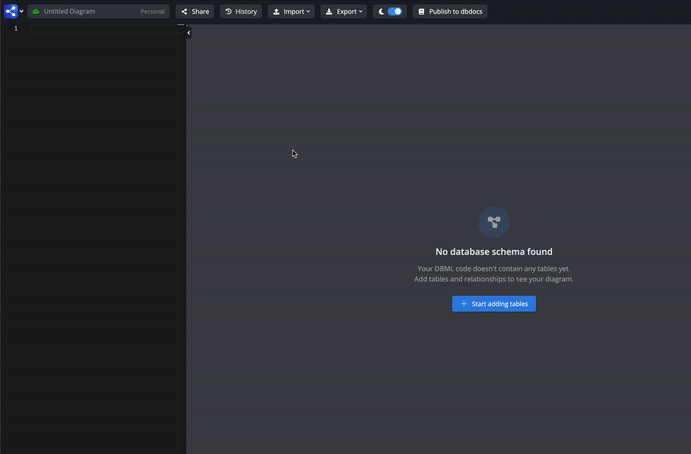
Task: Expand the Export dropdown menu
Action: [344, 12]
